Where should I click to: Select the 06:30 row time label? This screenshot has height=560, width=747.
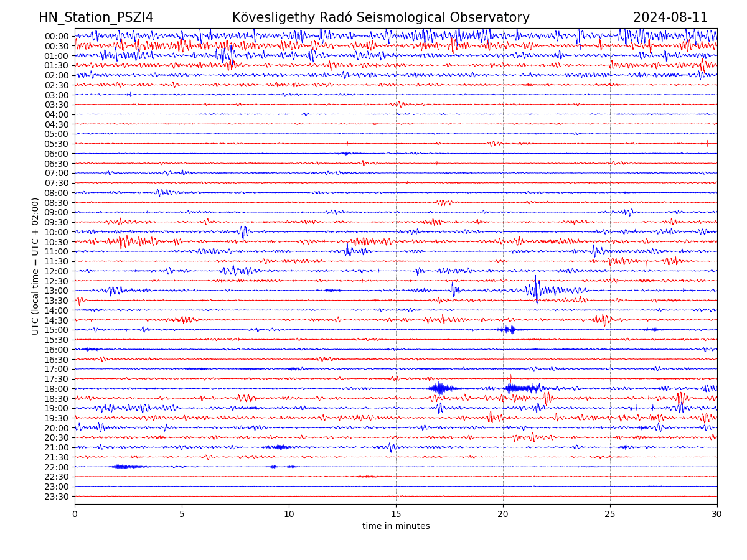[57, 164]
